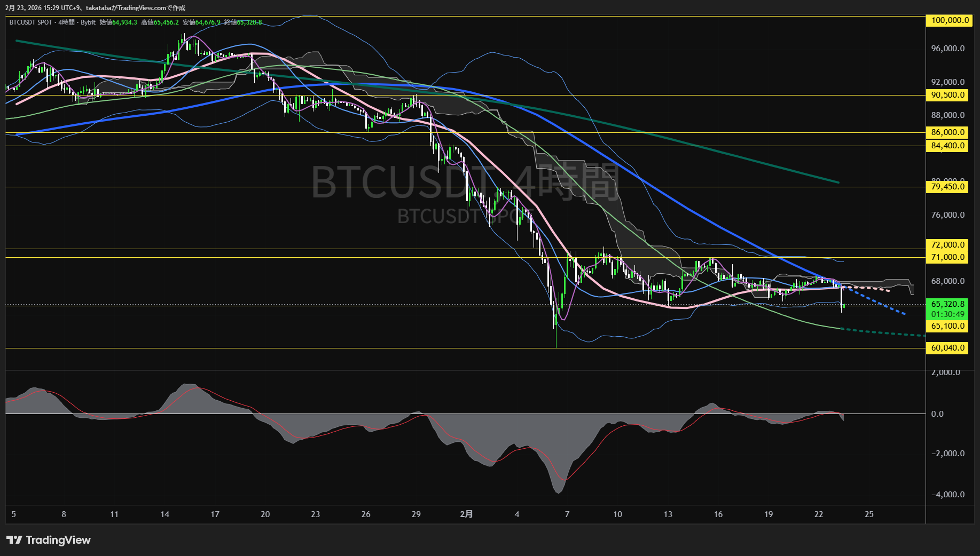Click the 01:30:49 candle countdown timer
Screen dimensions: 980x556
point(947,314)
